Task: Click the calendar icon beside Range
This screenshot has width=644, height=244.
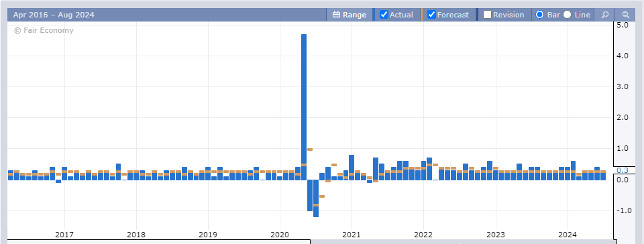Action: (336, 15)
